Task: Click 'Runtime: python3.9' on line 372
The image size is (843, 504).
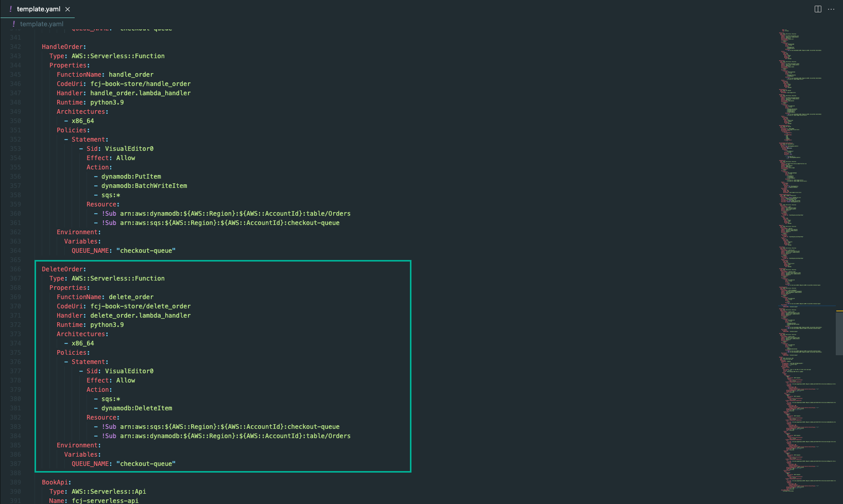Action: click(x=90, y=325)
